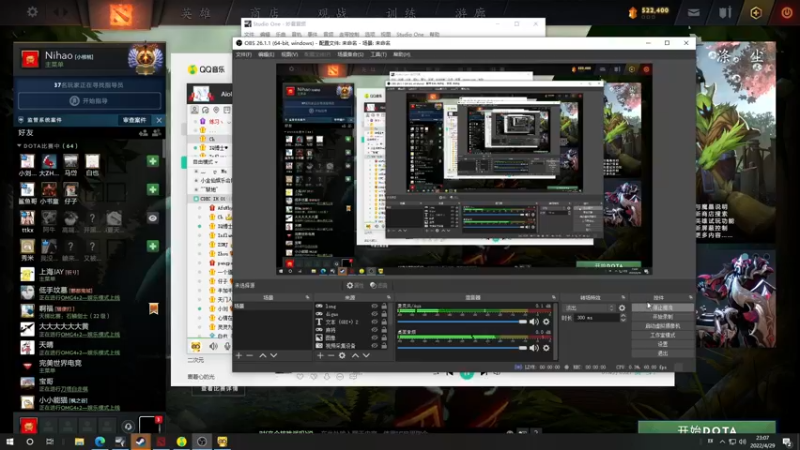
Task: Add a new scene with plus icon
Action: 238,355
